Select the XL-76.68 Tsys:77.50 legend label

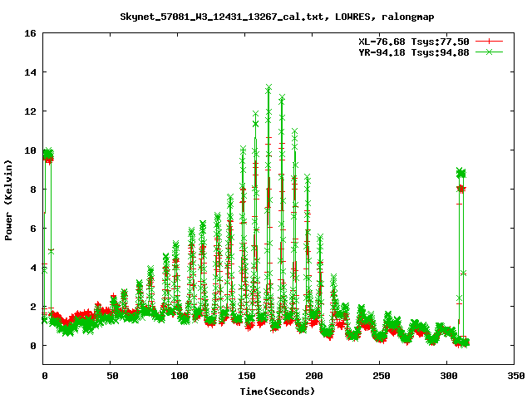414,42
